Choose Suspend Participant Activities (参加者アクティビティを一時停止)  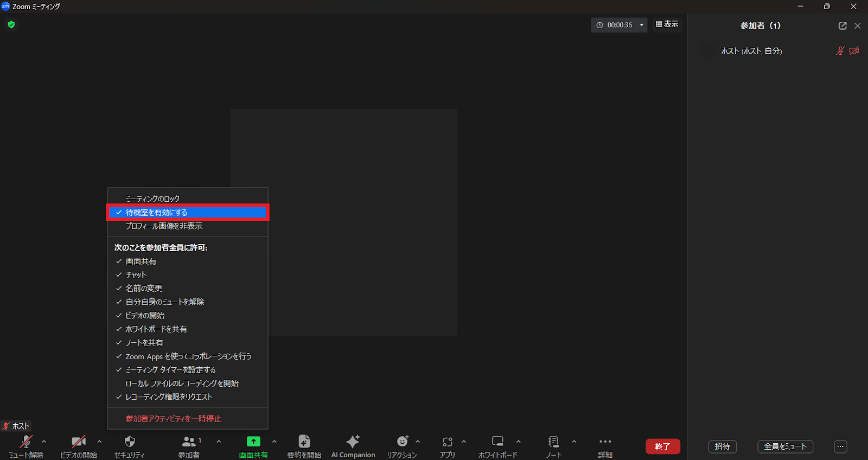pos(188,419)
